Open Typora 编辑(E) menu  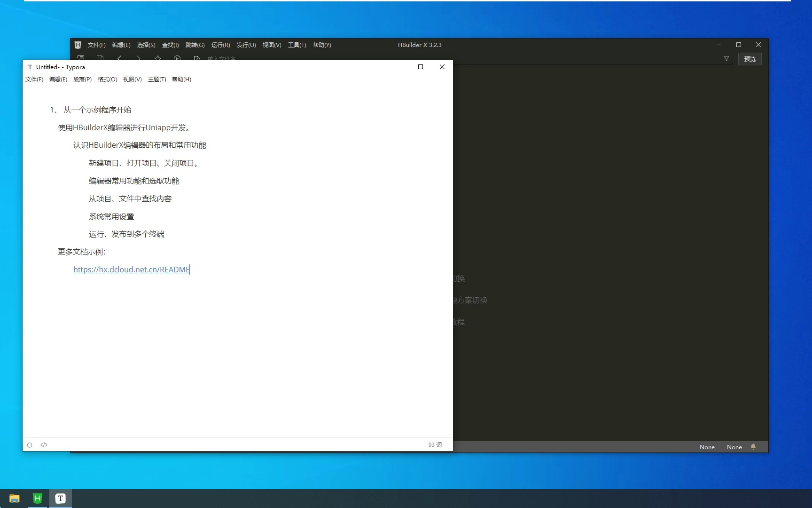click(58, 79)
